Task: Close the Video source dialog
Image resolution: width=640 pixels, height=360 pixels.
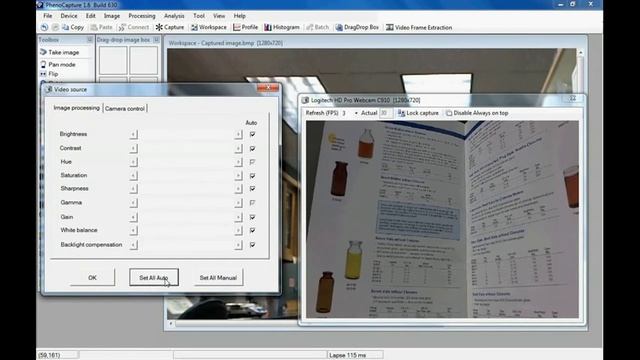Action: pyautogui.click(x=268, y=87)
